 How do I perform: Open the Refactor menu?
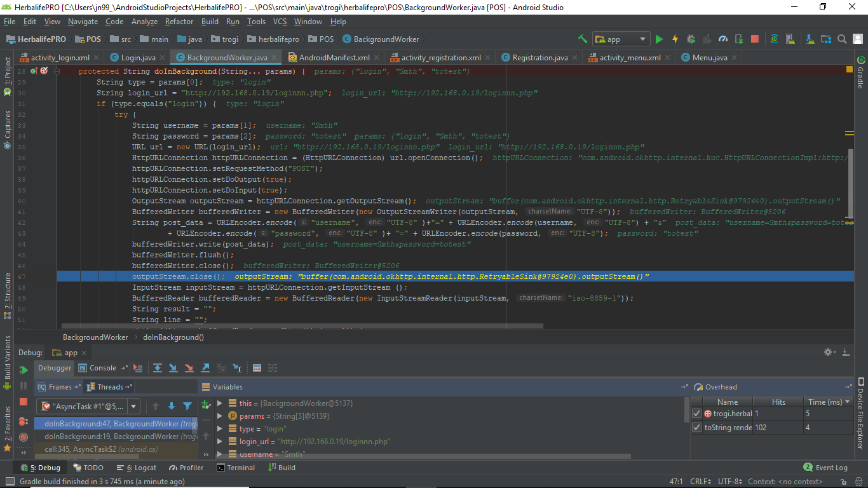179,22
